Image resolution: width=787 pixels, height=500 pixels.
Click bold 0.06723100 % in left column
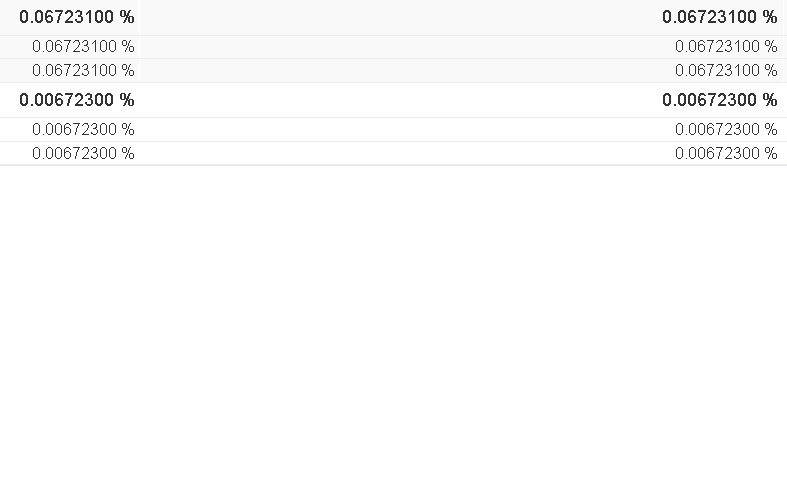pos(77,17)
